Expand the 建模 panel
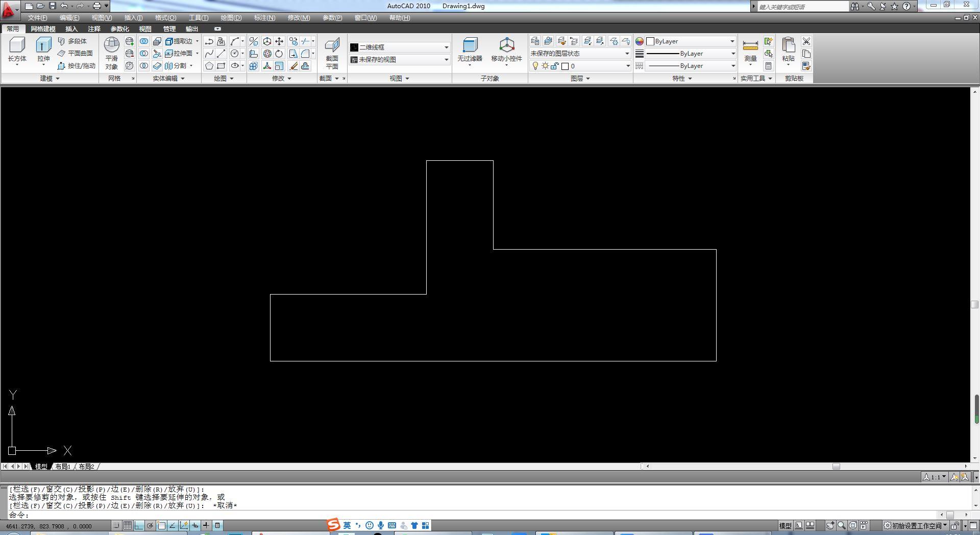This screenshot has height=535, width=980. point(50,78)
